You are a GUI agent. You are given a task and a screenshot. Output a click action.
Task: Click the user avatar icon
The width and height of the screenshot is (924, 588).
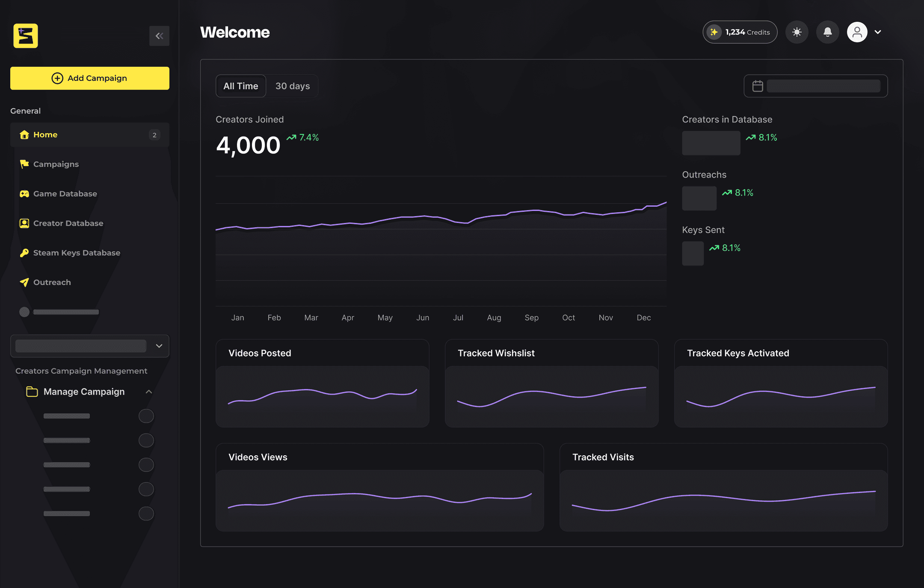[x=857, y=32]
